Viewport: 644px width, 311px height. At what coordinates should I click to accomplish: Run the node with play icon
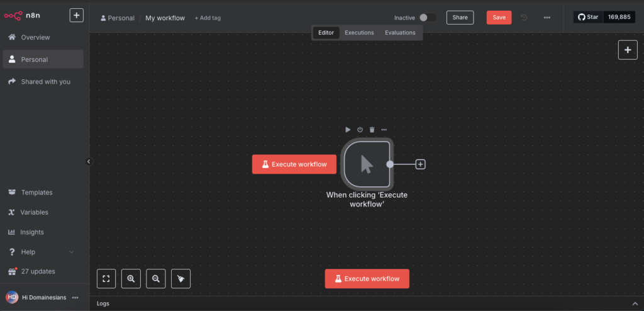point(348,130)
